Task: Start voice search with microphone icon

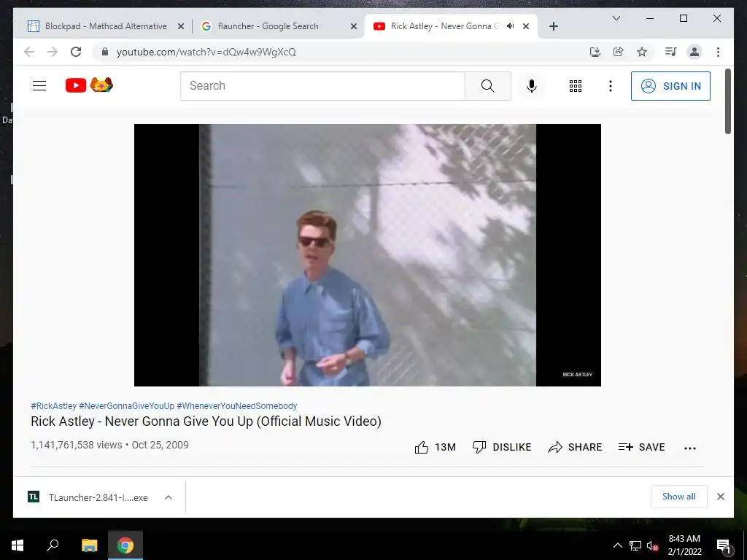Action: [x=532, y=86]
